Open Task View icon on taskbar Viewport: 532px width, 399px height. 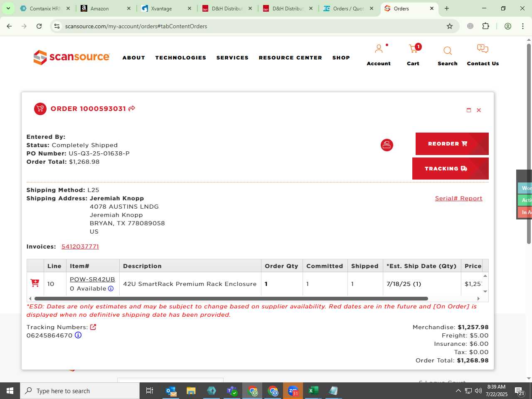coord(150,391)
